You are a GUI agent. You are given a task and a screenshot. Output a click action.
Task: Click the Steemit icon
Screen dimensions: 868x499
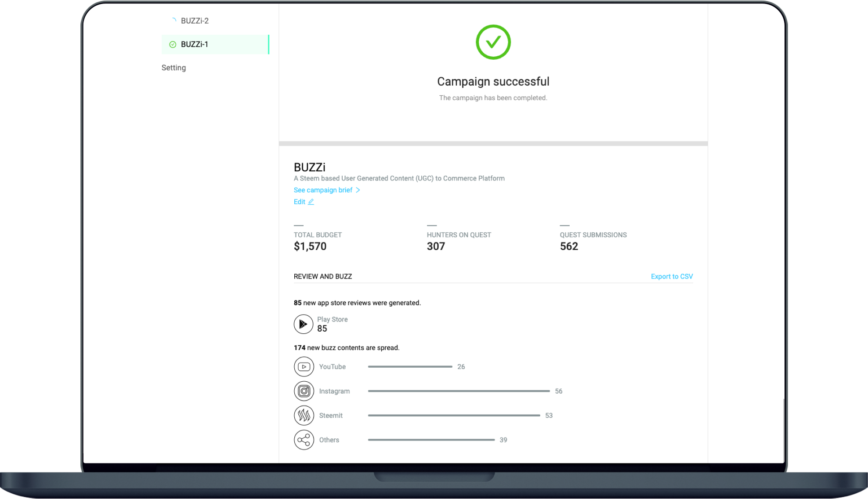[304, 416]
